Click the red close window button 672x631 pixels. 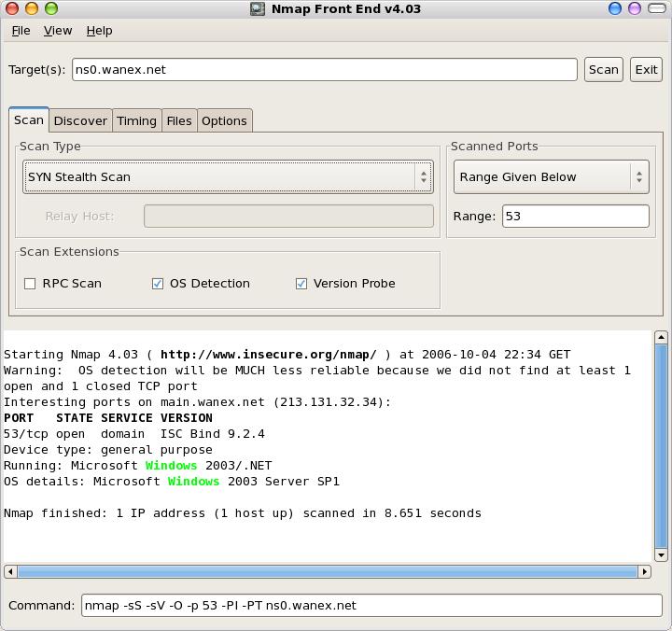point(12,8)
